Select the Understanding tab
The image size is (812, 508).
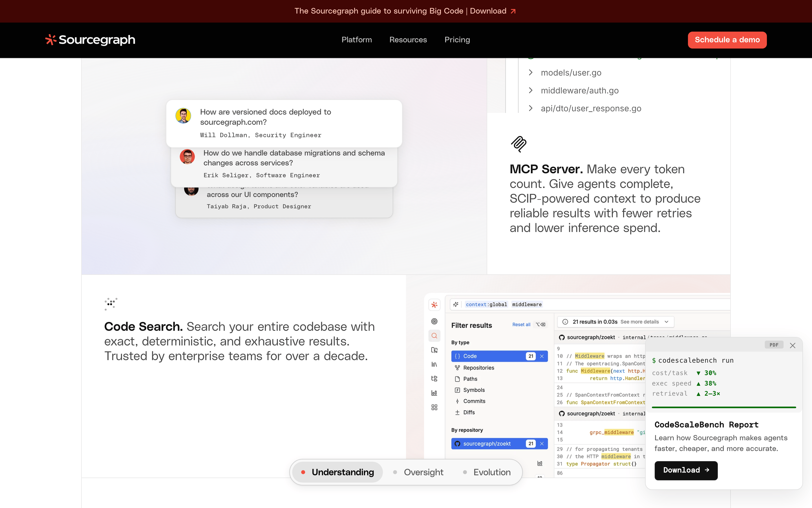(x=337, y=472)
